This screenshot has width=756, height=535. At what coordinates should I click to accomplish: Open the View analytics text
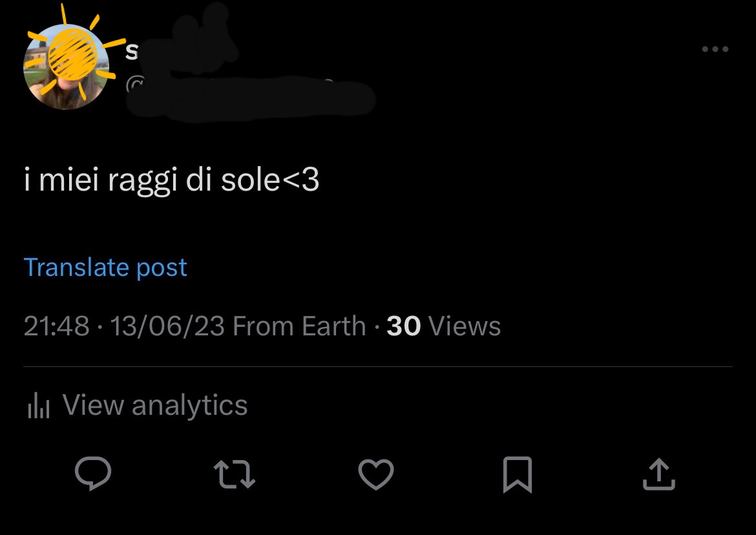[155, 405]
